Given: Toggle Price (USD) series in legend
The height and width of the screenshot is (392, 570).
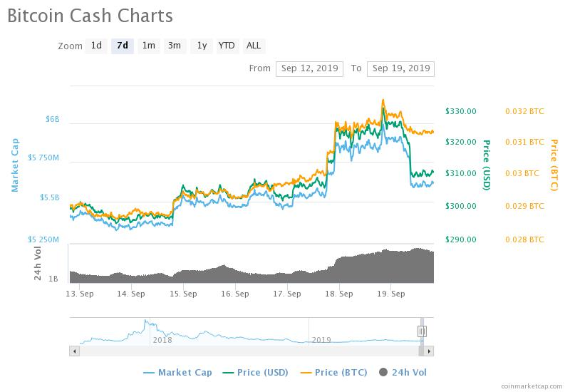Looking at the screenshot, I should (x=255, y=372).
